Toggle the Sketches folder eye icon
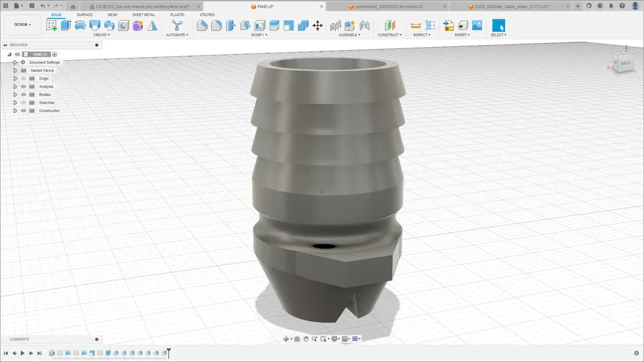Viewport: 644px width, 362px height. pos(23,103)
